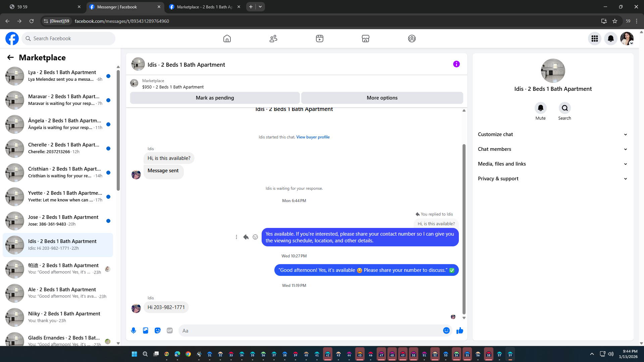Send a thumbs-up like

(x=460, y=330)
